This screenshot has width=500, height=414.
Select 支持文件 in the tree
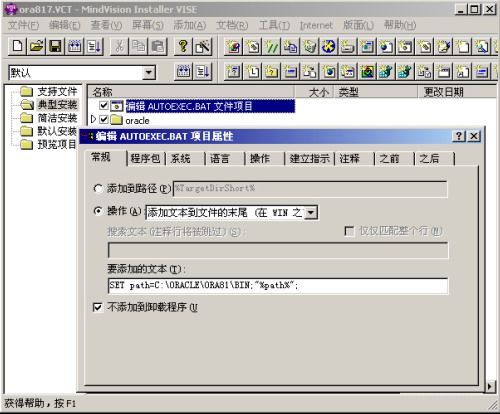[x=57, y=91]
